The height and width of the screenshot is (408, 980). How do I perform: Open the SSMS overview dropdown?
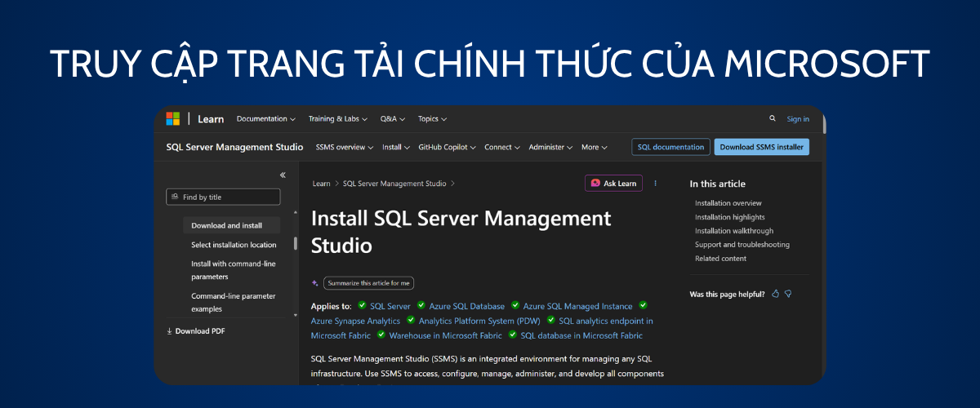pyautogui.click(x=345, y=148)
